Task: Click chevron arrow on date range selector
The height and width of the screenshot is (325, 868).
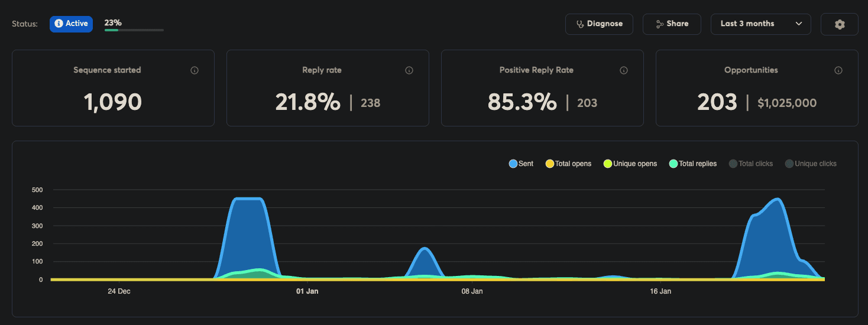Action: coord(799,24)
